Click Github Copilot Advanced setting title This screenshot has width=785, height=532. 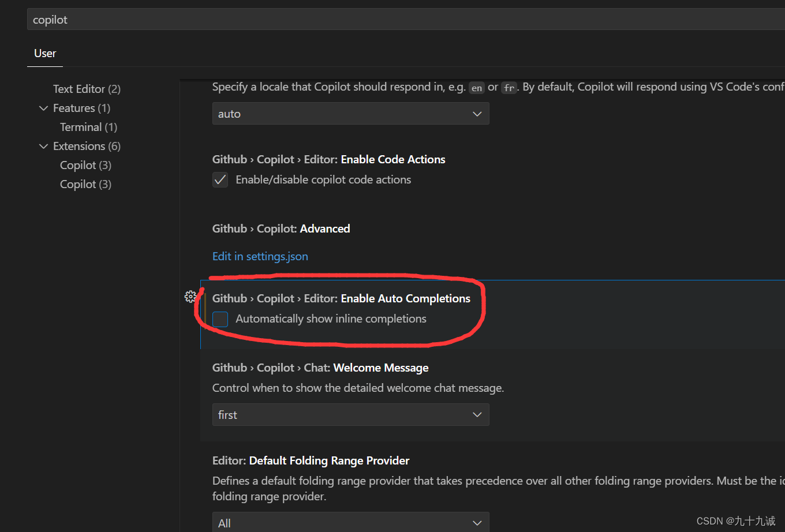pyautogui.click(x=281, y=228)
